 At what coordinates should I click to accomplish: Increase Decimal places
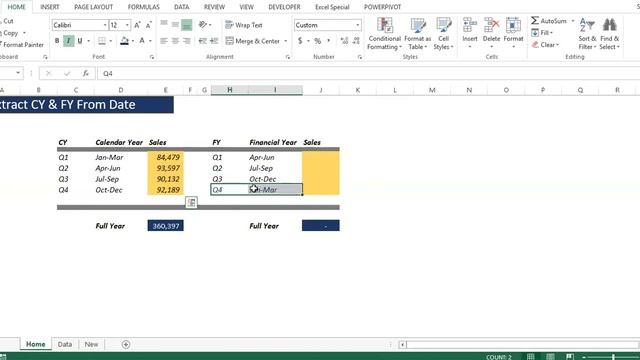[344, 41]
